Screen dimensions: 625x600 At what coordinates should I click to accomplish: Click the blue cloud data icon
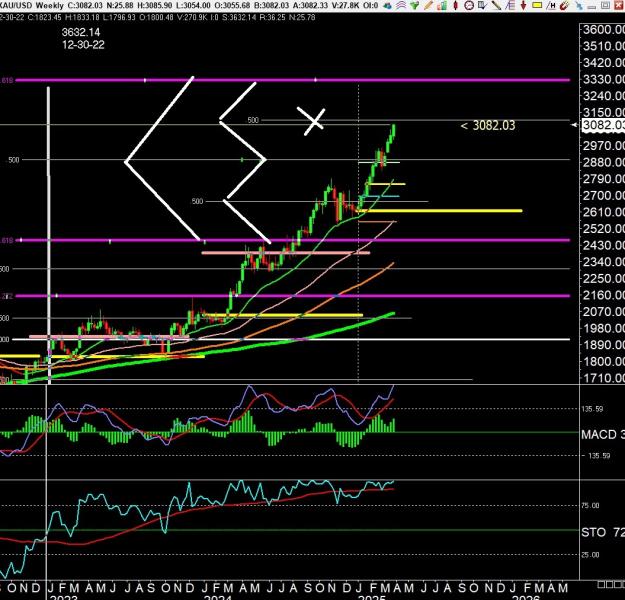point(387,6)
